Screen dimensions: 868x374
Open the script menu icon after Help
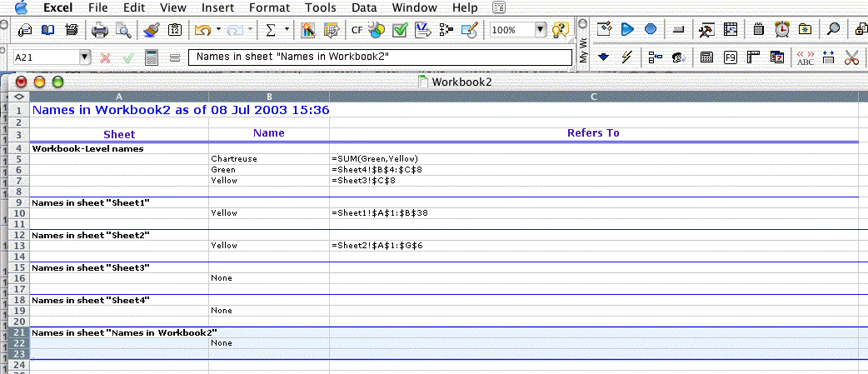click(x=499, y=7)
